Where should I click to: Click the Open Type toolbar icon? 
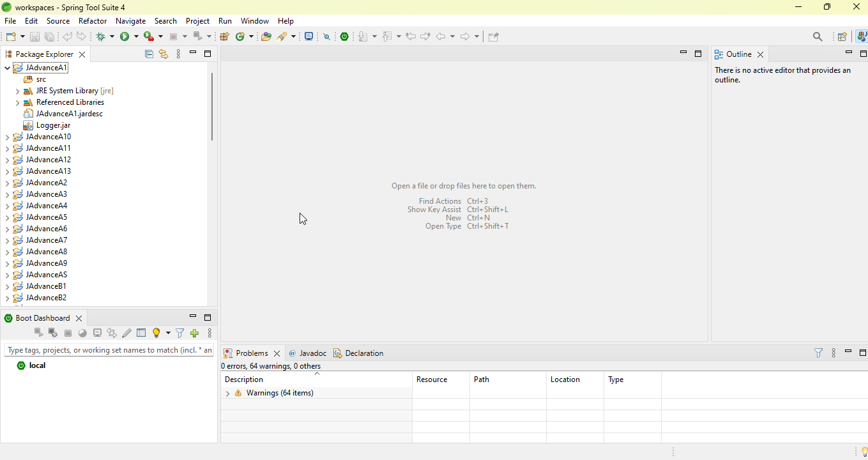(x=266, y=36)
